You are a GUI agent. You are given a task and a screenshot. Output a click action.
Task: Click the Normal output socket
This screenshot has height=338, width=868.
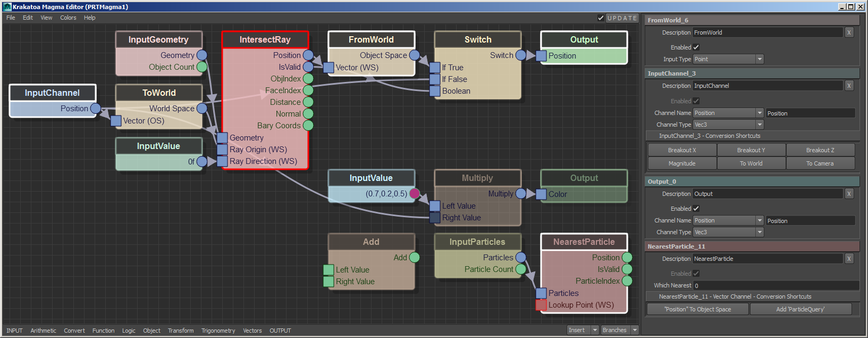pyautogui.click(x=308, y=114)
